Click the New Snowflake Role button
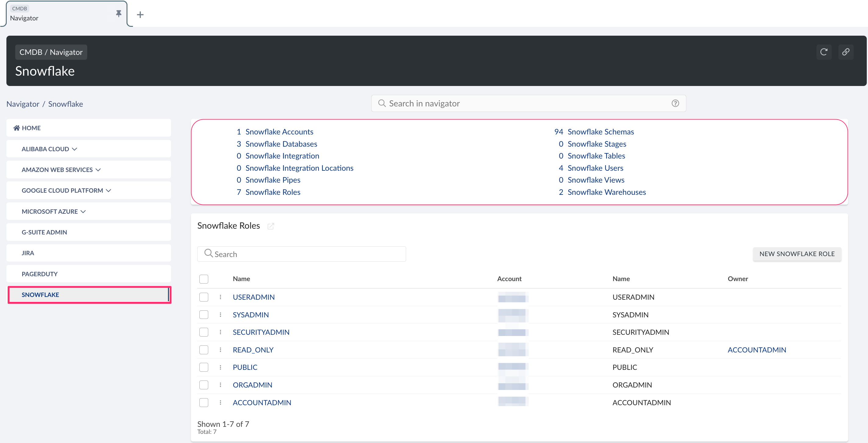This screenshot has width=868, height=443. (797, 254)
